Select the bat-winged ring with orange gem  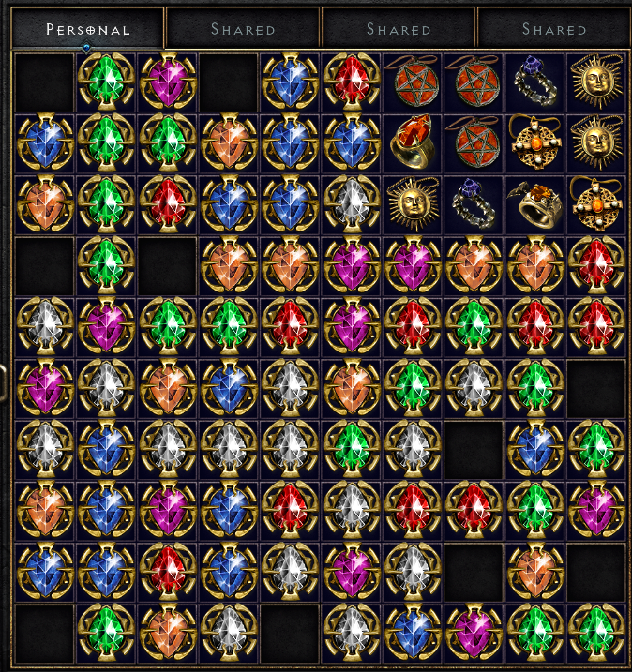pos(534,203)
